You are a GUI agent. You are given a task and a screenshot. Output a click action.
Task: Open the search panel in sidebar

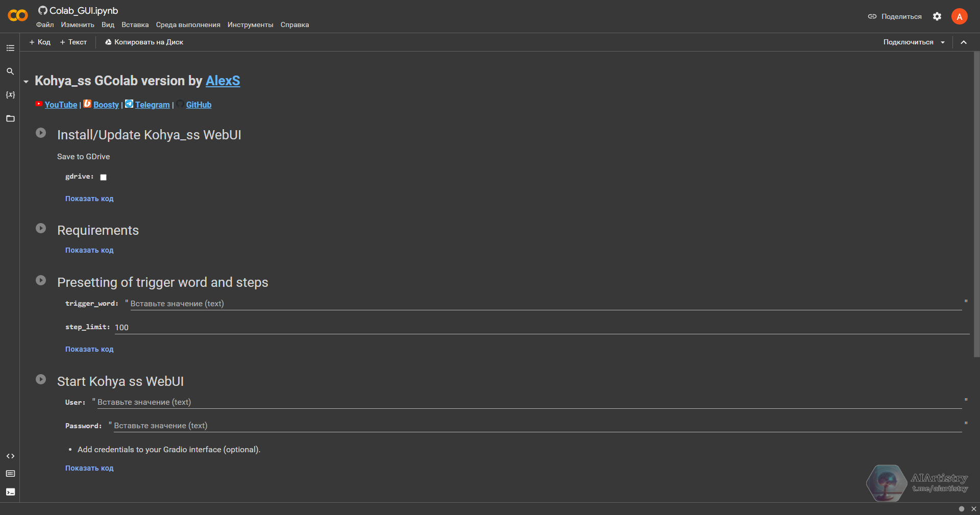point(10,71)
